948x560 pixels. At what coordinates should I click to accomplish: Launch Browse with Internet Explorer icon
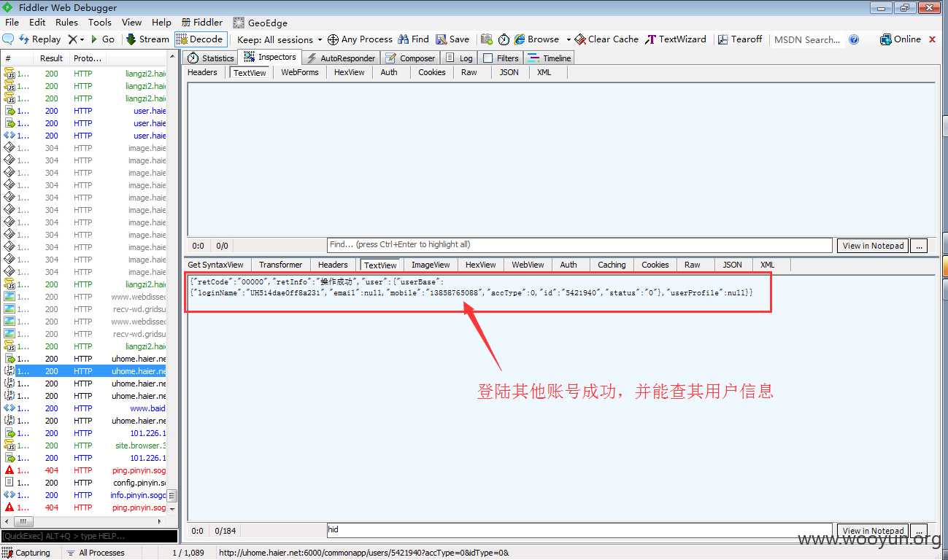click(536, 39)
